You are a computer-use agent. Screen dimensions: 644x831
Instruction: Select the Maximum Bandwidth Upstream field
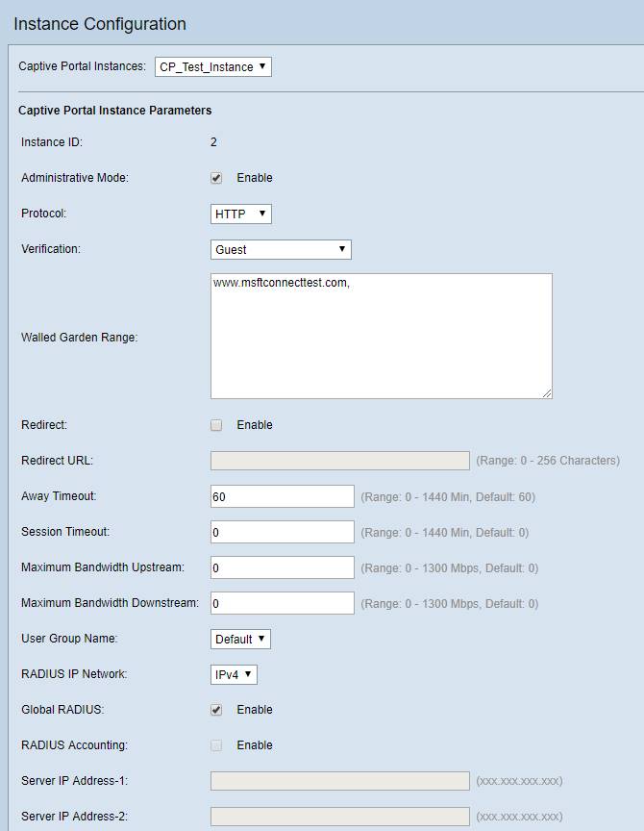click(x=282, y=567)
